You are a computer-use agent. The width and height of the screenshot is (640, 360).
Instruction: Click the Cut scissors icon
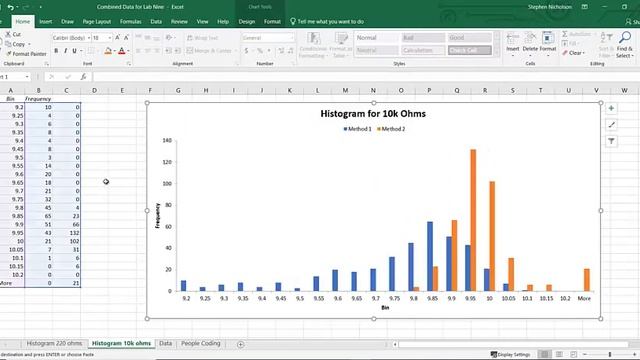[x=8, y=34]
